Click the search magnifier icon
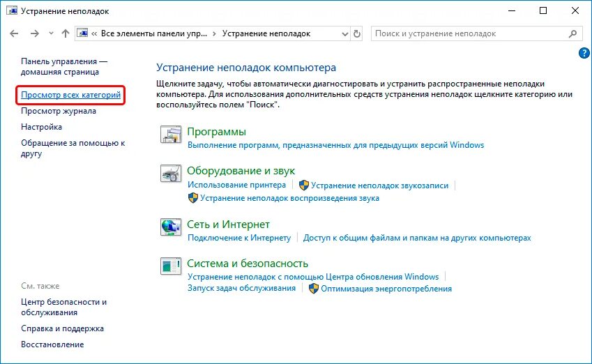Viewport: 592px width, 364px height. pyautogui.click(x=572, y=33)
